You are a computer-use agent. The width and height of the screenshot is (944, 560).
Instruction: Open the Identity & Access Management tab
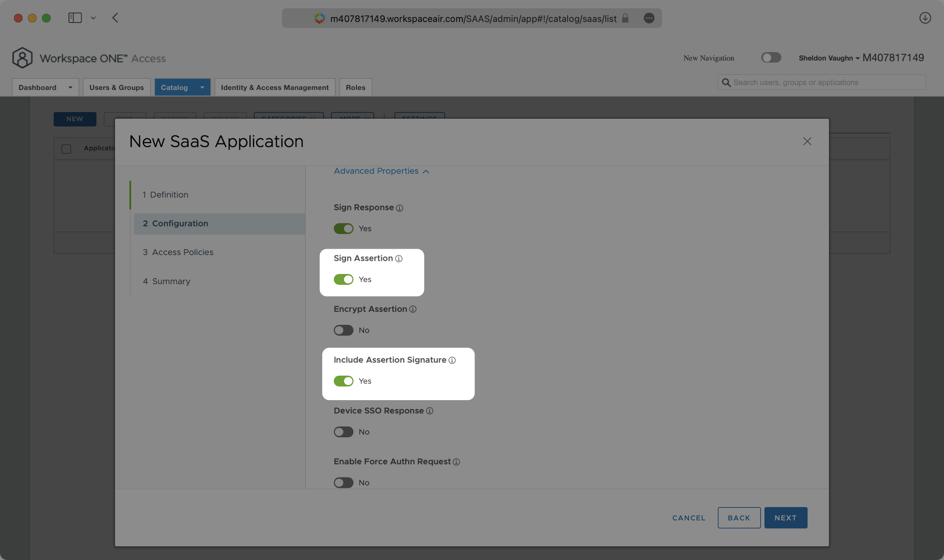click(x=274, y=87)
